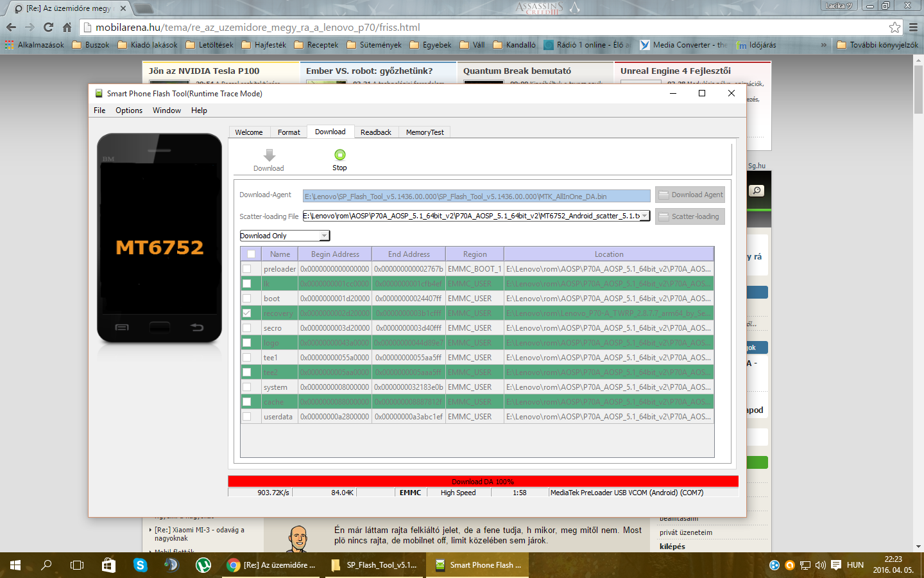Switch to SP_Flash_Tool_v5.1 taskbar window
Viewport: 924px width, 578px height.
pos(375,565)
